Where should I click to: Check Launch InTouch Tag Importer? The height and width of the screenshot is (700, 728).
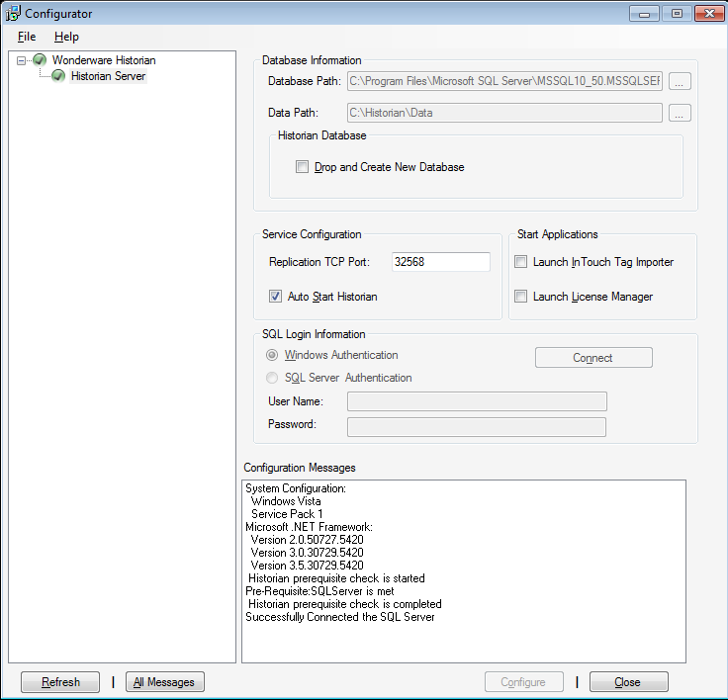click(521, 262)
